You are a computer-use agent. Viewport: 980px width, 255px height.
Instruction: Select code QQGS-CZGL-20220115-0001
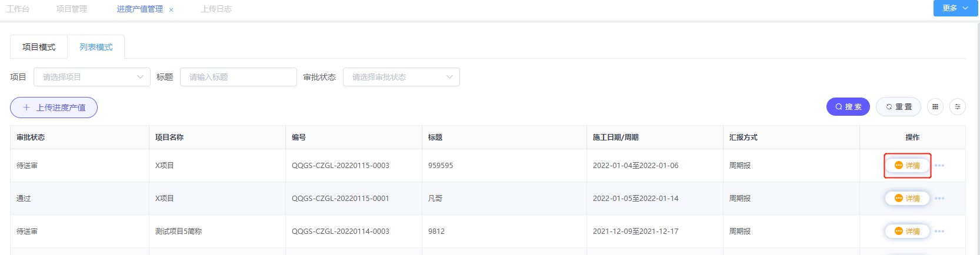coord(341,199)
